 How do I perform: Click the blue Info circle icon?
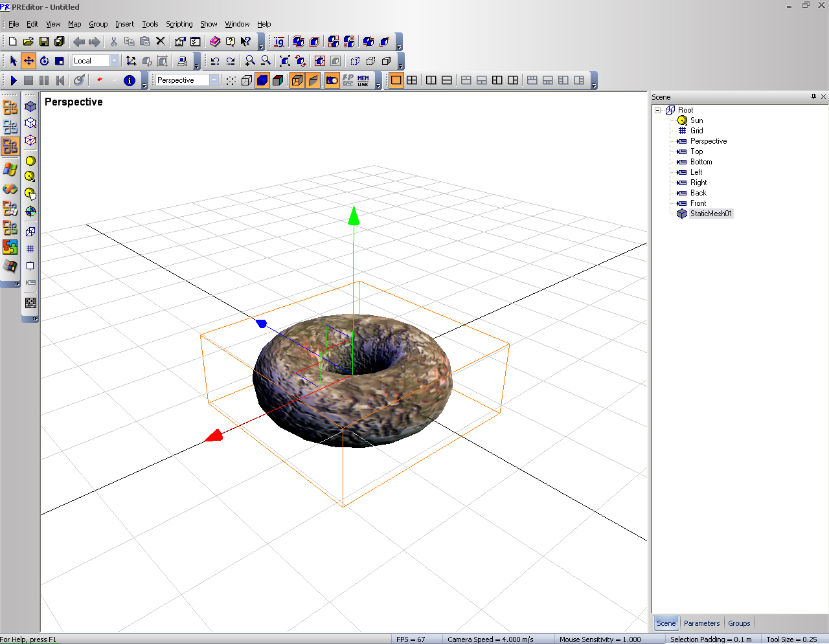point(130,80)
